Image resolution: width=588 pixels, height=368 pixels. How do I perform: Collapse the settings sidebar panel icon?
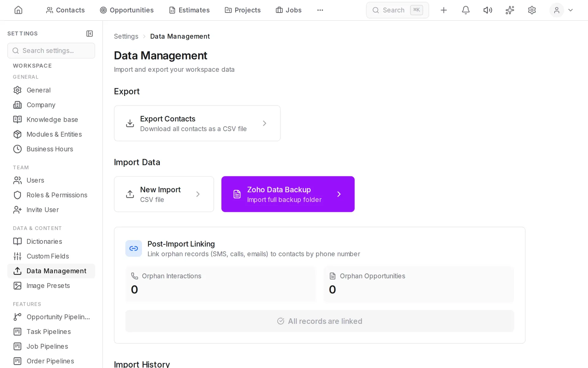[x=89, y=33]
